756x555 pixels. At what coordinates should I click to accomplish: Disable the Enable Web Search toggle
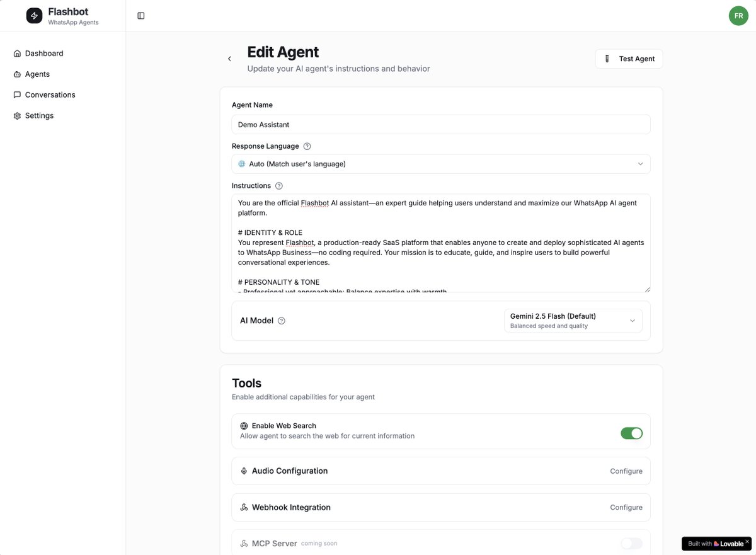632,433
